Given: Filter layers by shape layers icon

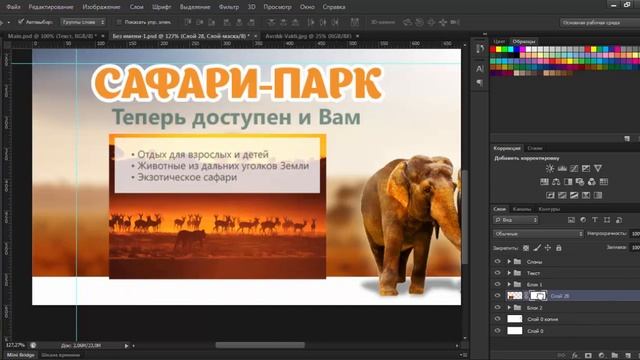Looking at the screenshot, I should (607, 220).
